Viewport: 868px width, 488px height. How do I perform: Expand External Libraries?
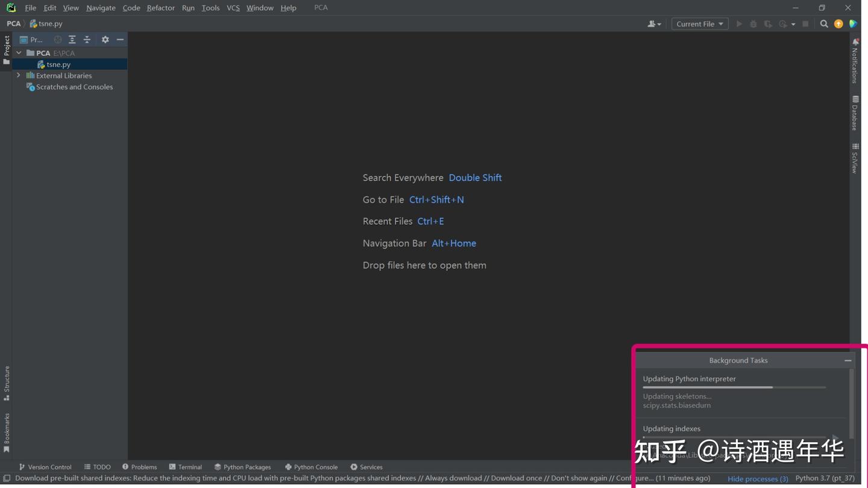click(19, 75)
